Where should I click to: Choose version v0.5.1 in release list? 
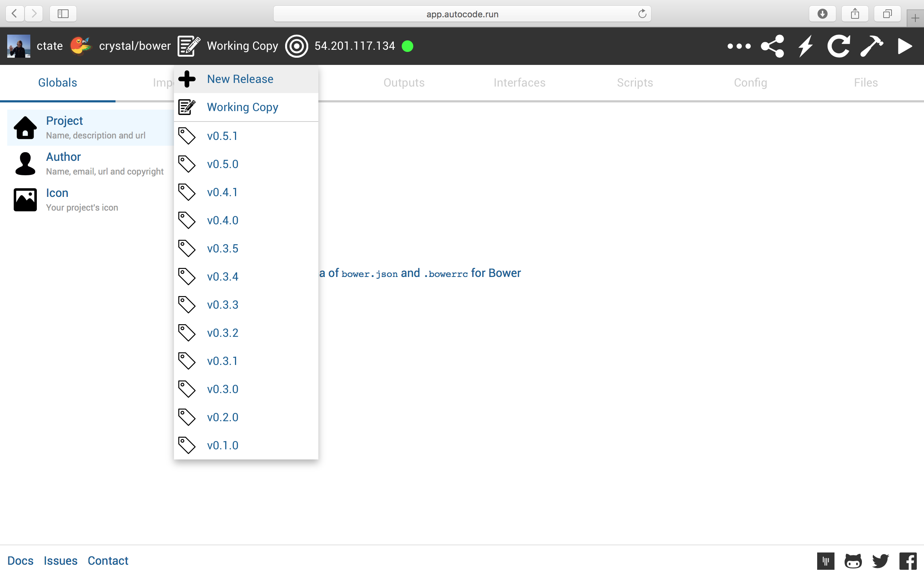click(222, 136)
